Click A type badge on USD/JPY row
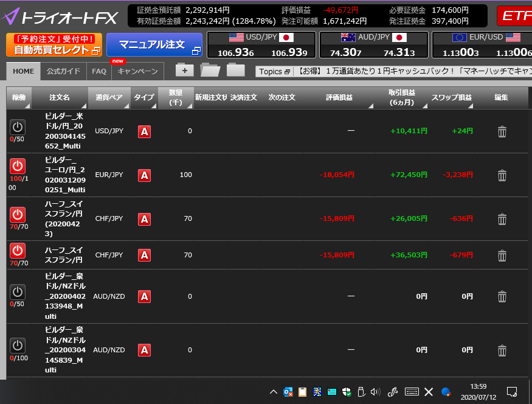The width and height of the screenshot is (532, 404). point(144,131)
